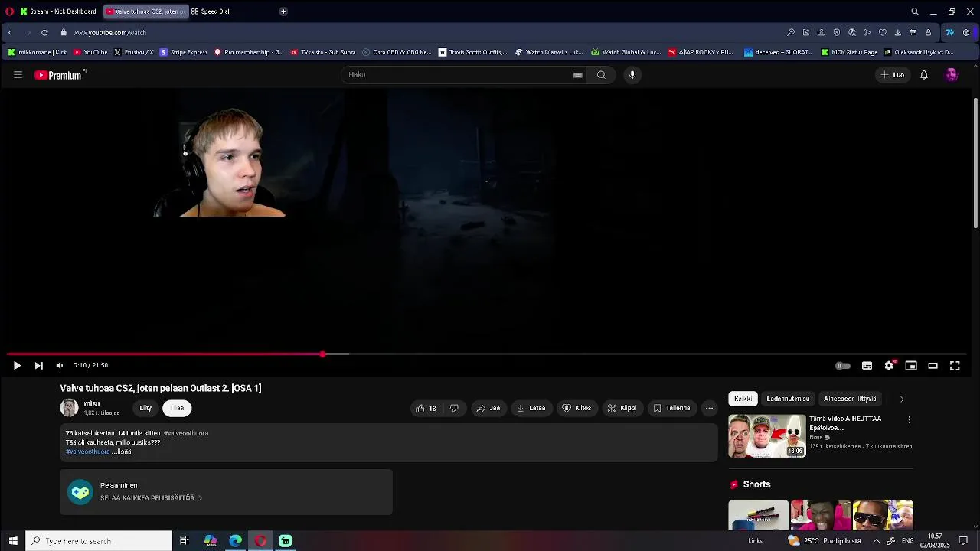Screen dimensions: 980x551
Task: Toggle the autoplay switch in player
Action: click(843, 366)
